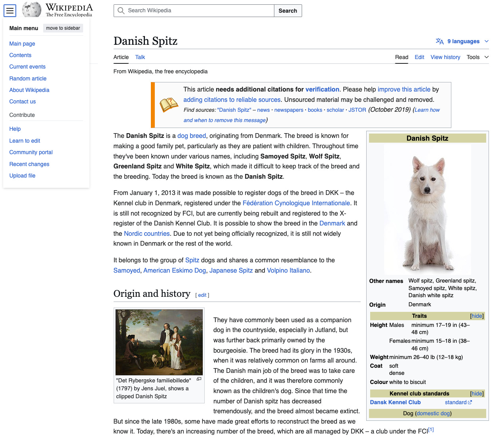Image resolution: width=504 pixels, height=443 pixels.
Task: Click newspapers find-sources link
Action: tap(289, 110)
